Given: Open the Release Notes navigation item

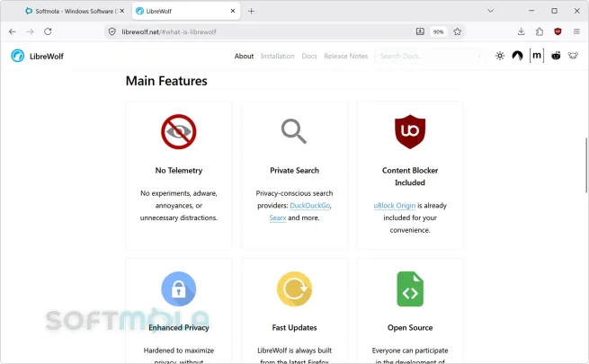Looking at the screenshot, I should coord(346,56).
